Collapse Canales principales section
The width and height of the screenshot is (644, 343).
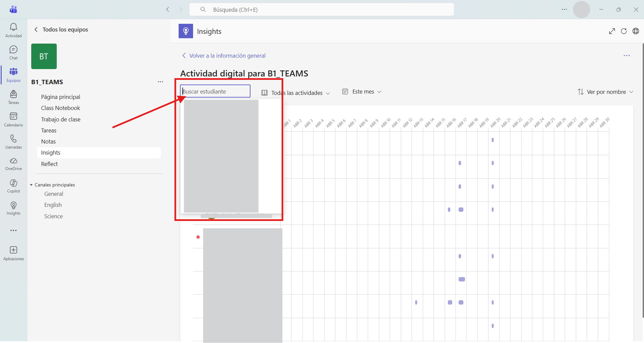[31, 185]
